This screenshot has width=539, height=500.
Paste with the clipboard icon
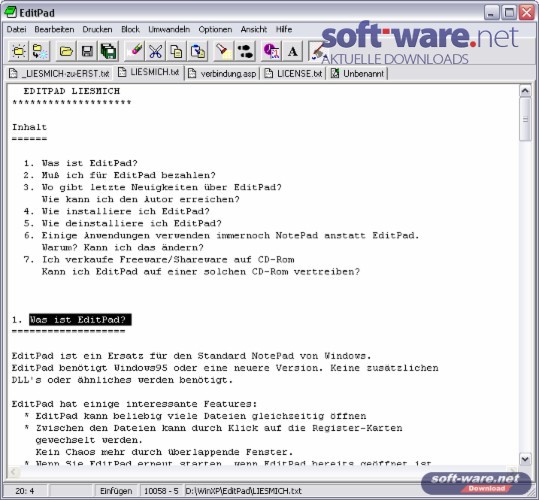[x=198, y=52]
